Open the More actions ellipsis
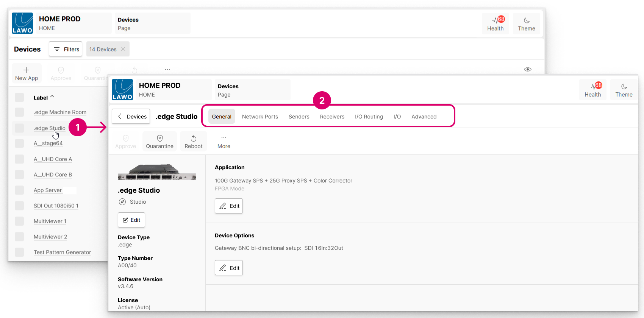 point(224,138)
